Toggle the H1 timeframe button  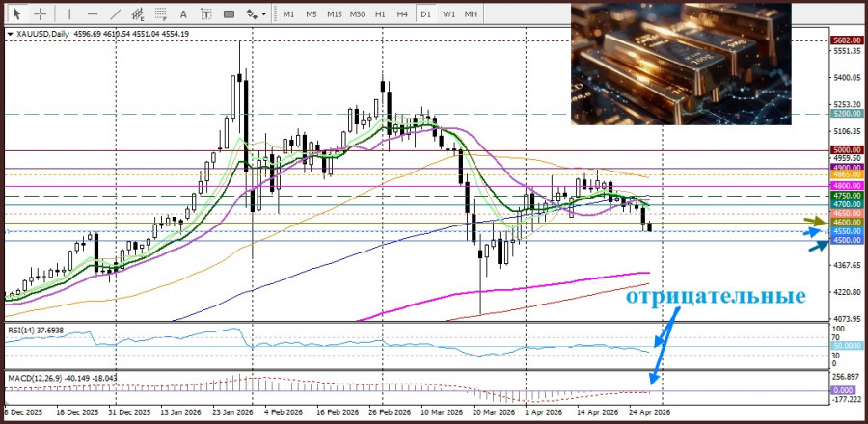tap(380, 14)
